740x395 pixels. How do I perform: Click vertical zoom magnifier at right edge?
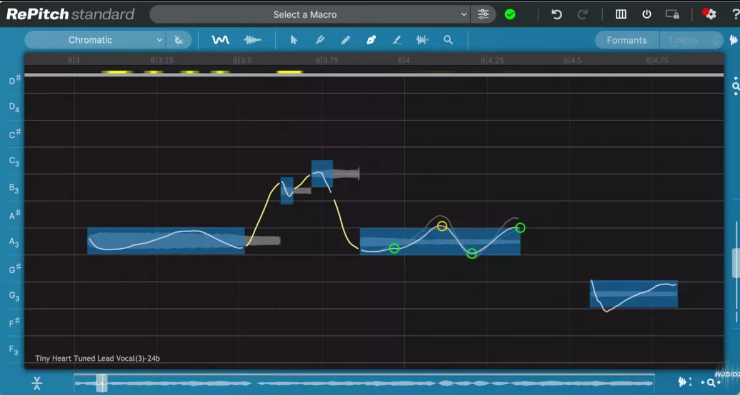pos(736,85)
